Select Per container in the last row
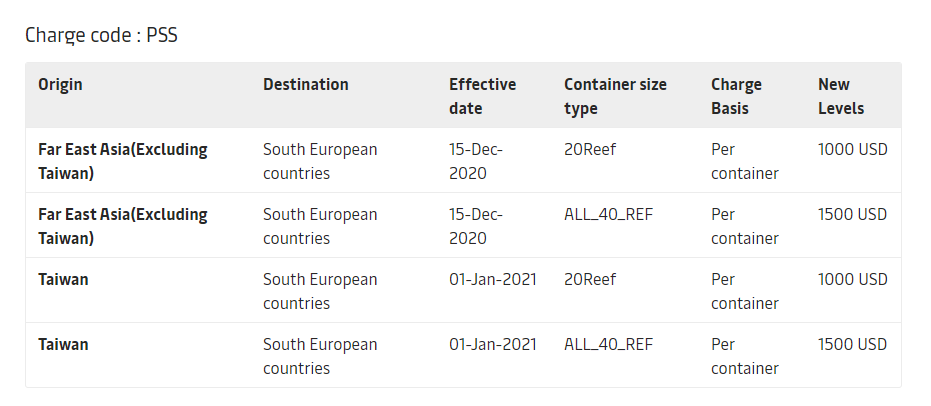 (744, 356)
